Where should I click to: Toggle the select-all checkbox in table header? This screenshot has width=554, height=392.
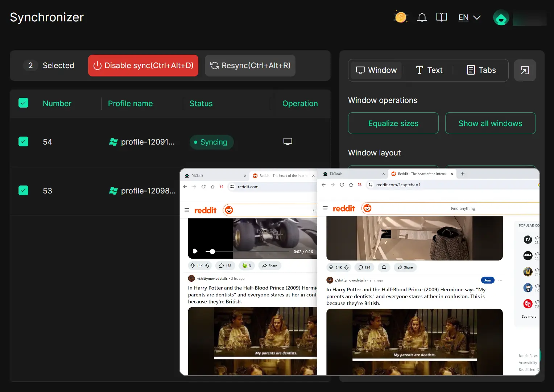[24, 103]
